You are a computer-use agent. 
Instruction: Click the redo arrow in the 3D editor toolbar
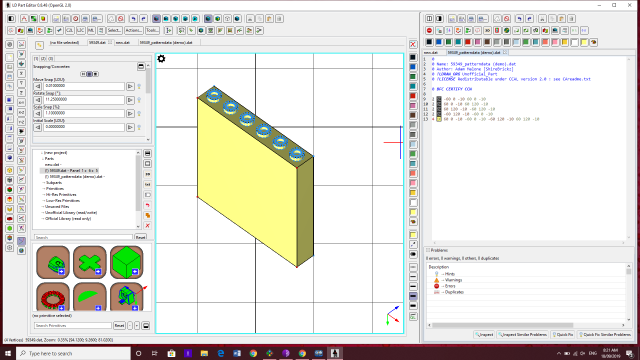143,19
